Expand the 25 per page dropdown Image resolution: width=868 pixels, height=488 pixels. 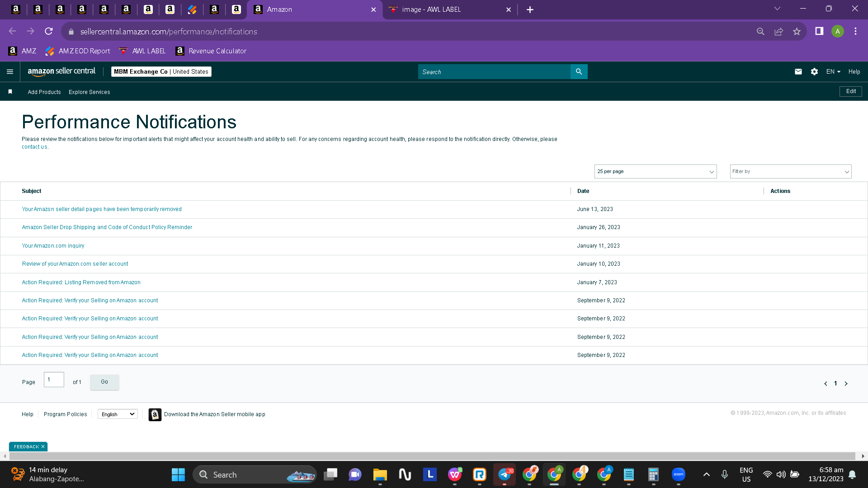tap(656, 172)
